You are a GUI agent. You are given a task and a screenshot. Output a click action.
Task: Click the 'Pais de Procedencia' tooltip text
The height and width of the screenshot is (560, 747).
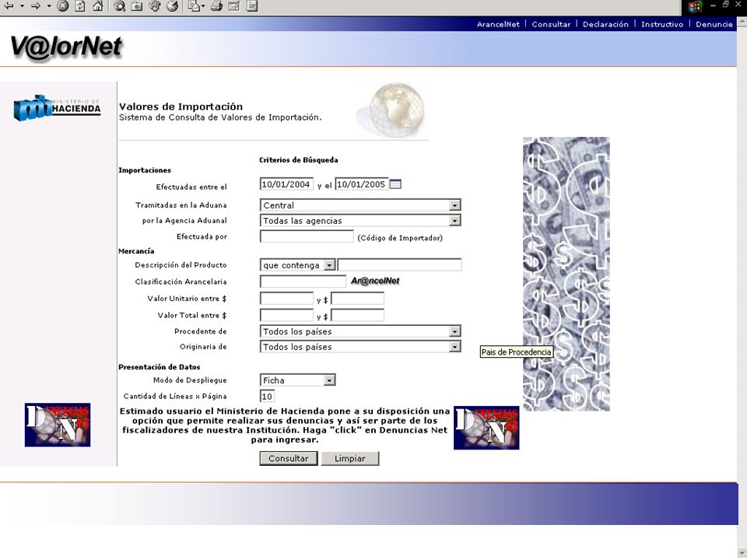[x=517, y=352]
